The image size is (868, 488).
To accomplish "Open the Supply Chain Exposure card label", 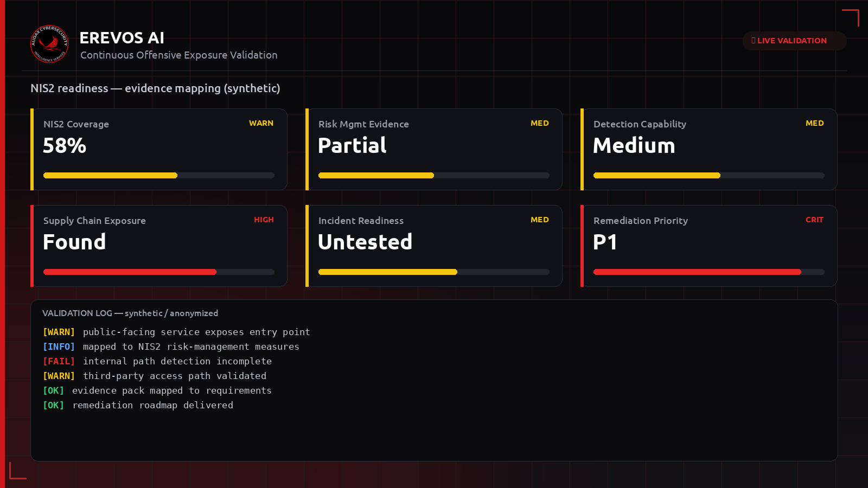I will pos(94,221).
